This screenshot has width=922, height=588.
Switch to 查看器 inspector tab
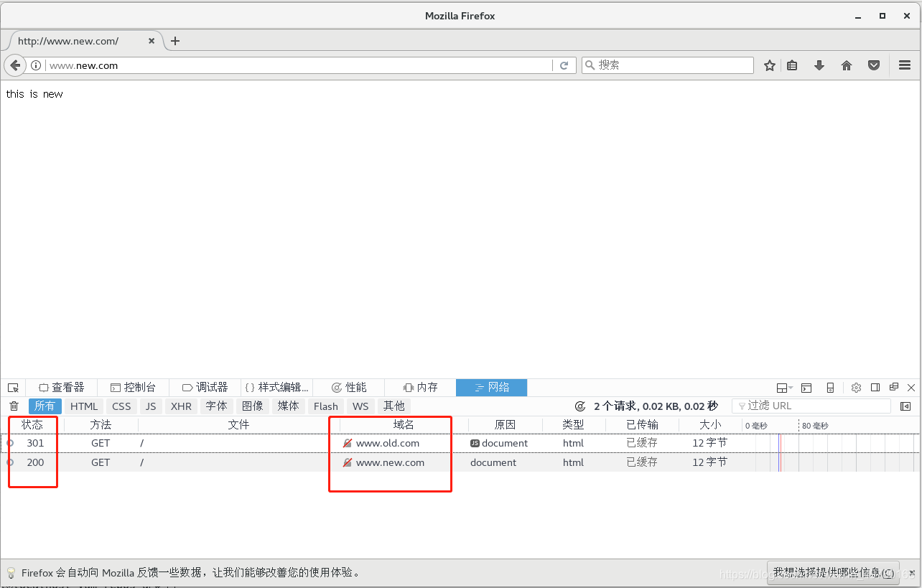pos(61,388)
